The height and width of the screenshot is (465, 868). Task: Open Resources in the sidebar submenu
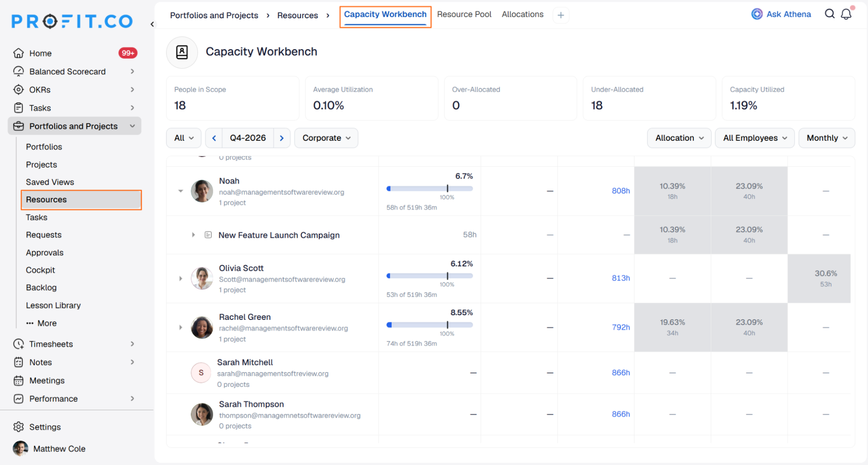pos(81,199)
